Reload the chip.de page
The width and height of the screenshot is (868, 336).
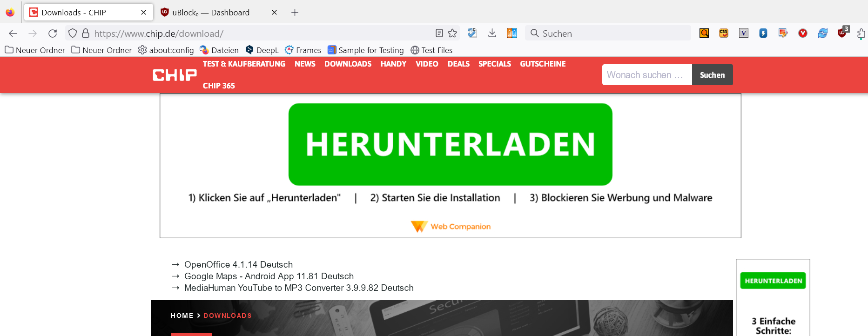[x=53, y=34]
